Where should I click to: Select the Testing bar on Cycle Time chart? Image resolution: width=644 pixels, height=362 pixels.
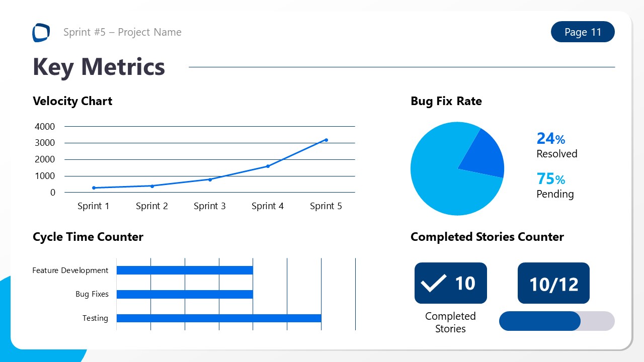tap(219, 318)
